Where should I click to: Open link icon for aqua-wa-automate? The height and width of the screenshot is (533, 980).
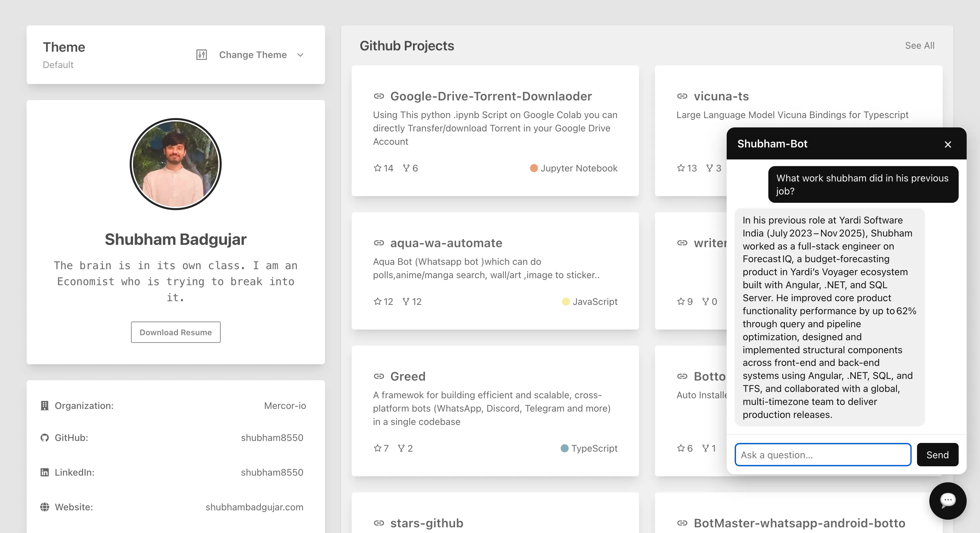(379, 242)
